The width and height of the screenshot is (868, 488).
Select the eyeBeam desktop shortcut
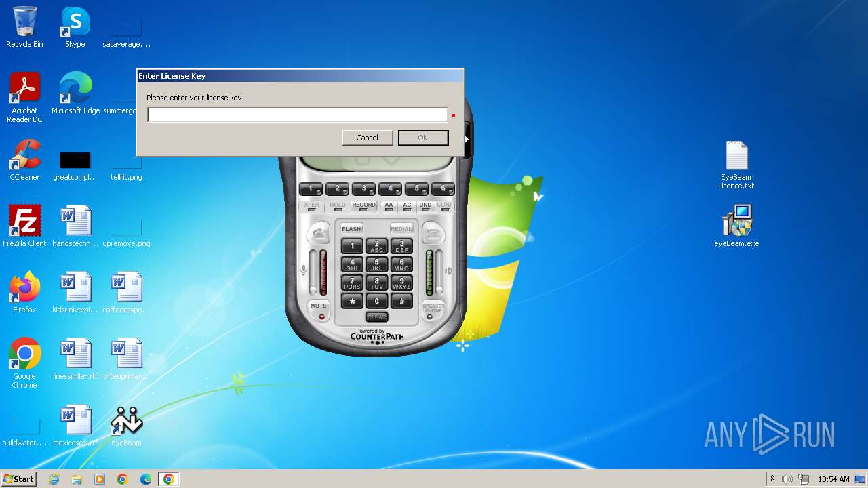tap(126, 426)
